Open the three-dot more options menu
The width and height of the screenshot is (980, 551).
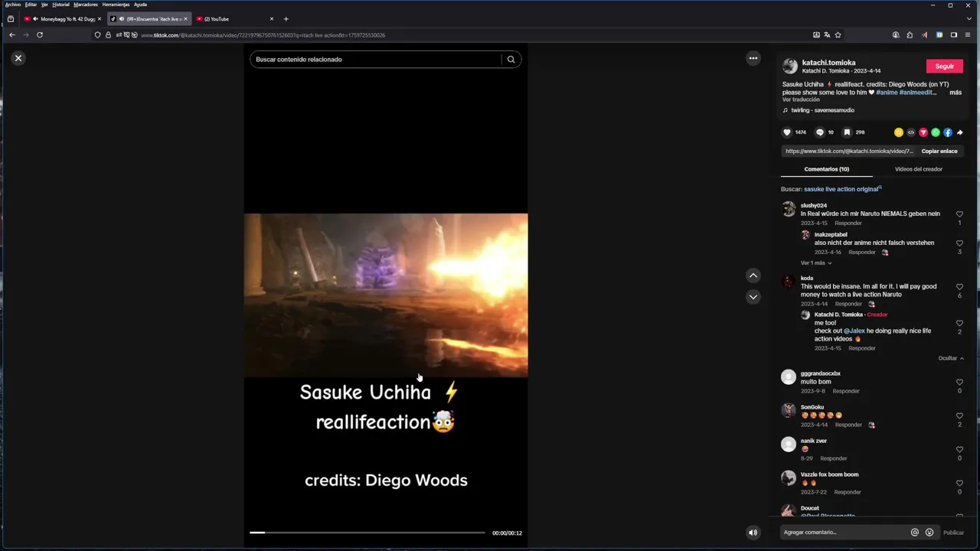[x=753, y=58]
